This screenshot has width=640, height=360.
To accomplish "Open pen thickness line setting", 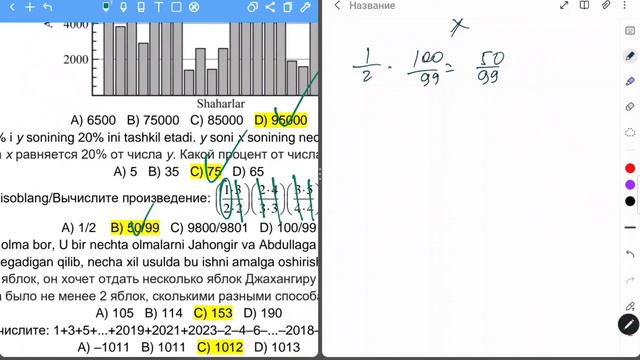I will 630,227.
